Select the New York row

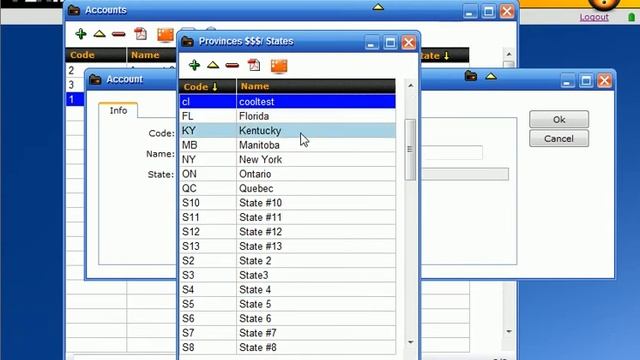[x=287, y=160]
